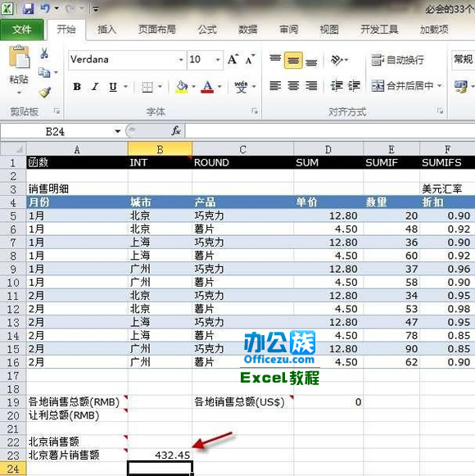
Task: Click cell 各地销售总额(US$)
Action: [x=242, y=402]
